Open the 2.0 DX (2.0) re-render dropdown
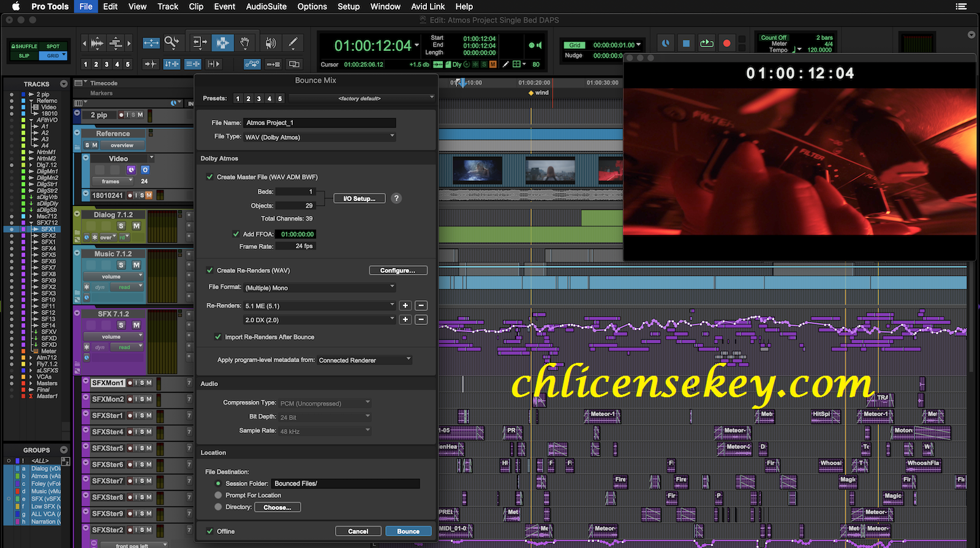Image resolution: width=980 pixels, height=548 pixels. 320,319
